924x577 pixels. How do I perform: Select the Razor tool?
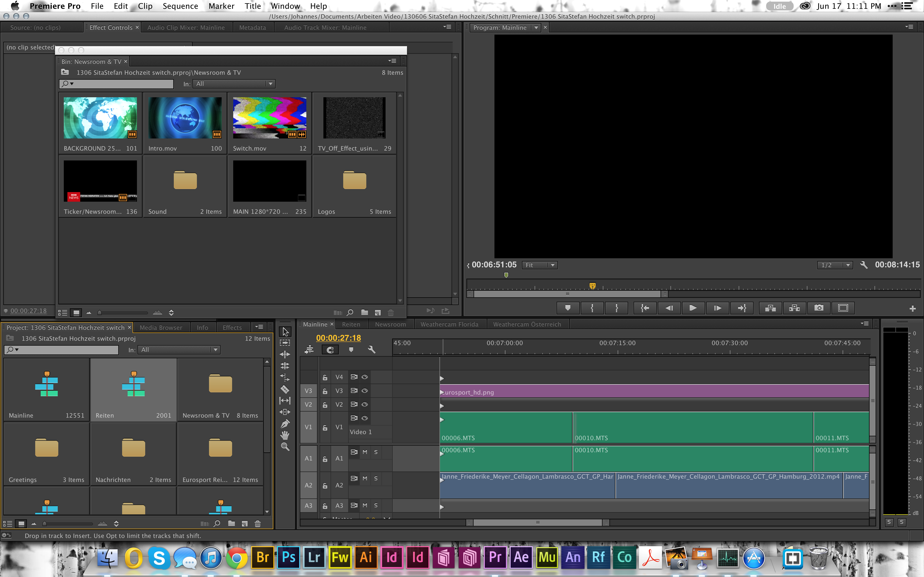(x=285, y=389)
